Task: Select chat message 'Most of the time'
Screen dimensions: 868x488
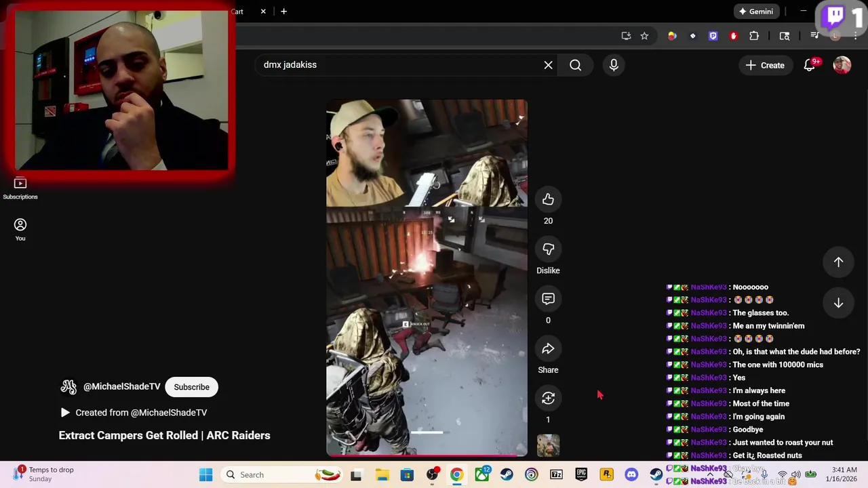Action: [x=761, y=404]
